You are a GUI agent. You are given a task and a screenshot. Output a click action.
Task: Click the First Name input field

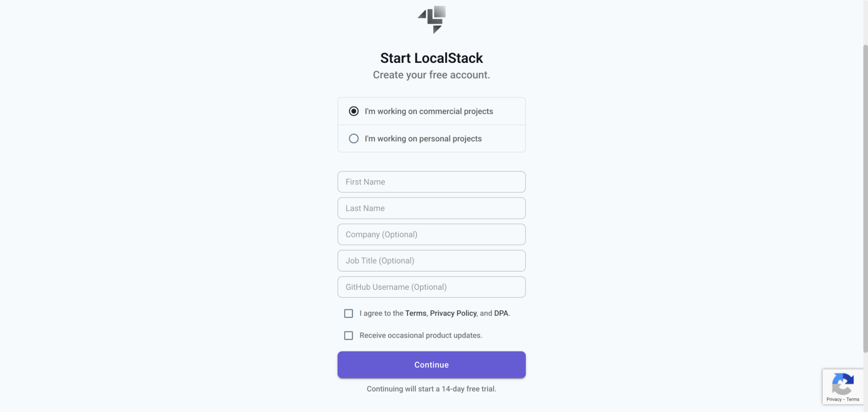click(431, 182)
